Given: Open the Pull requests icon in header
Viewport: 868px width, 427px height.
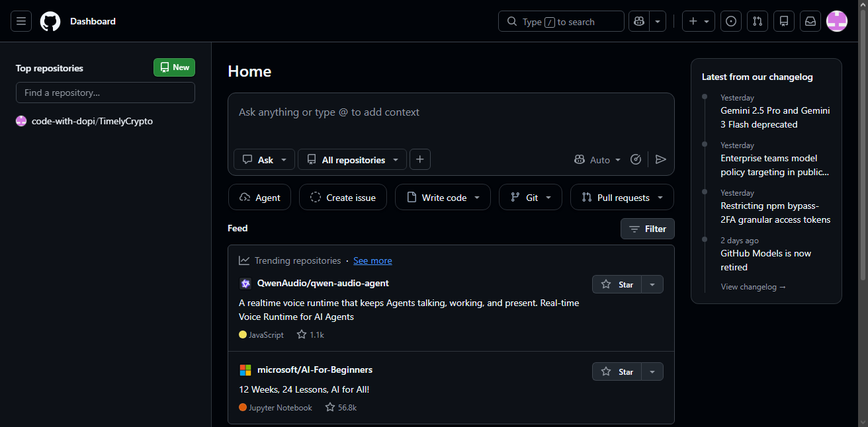Looking at the screenshot, I should (x=758, y=21).
